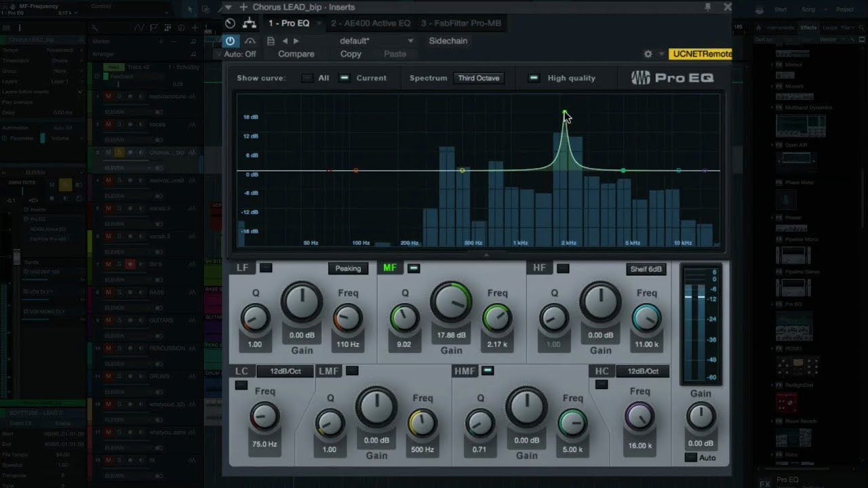Toggle the Pro EQ power/bypass button
Viewport: 868px width, 488px height.
[231, 41]
